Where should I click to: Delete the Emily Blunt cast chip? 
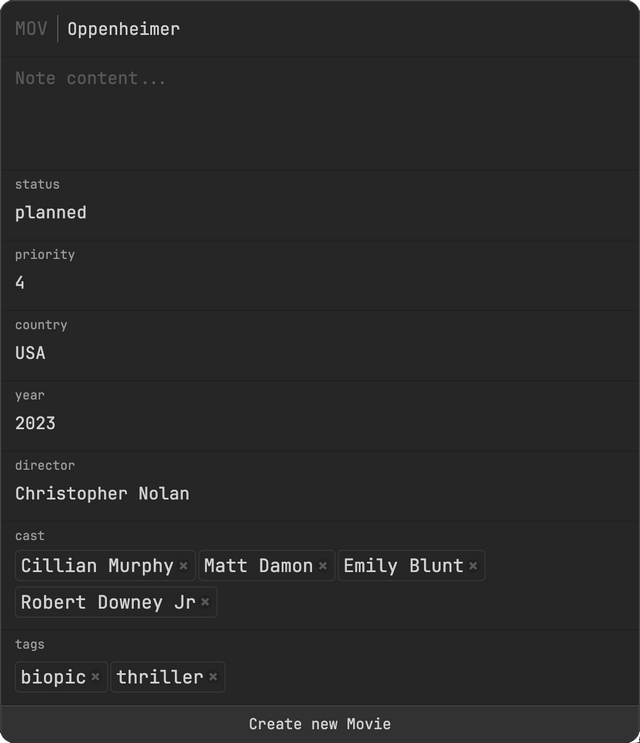[473, 566]
